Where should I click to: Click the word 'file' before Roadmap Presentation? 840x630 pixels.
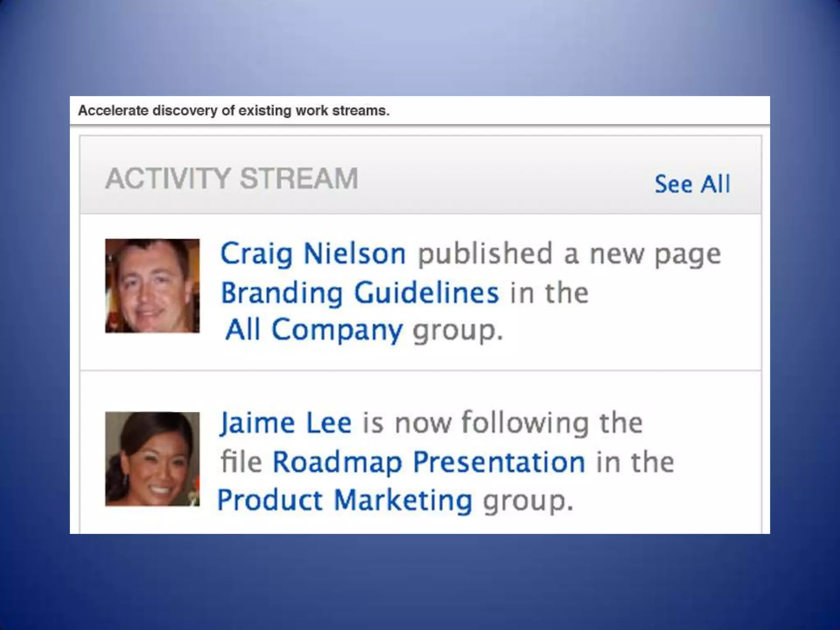241,462
